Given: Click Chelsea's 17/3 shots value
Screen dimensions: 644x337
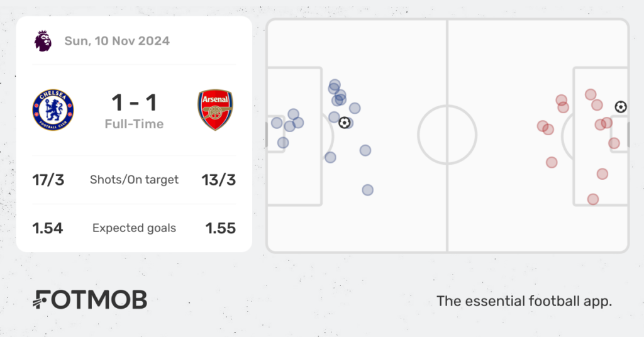Looking at the screenshot, I should click(48, 180).
